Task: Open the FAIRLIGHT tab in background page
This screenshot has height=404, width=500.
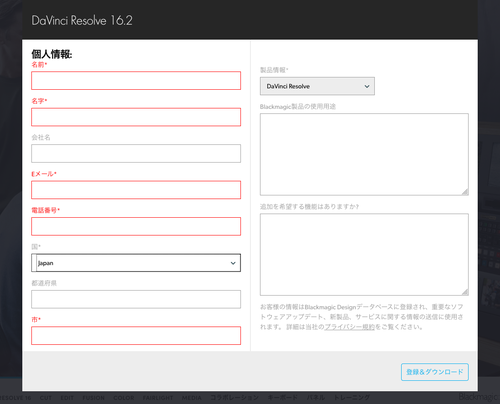Action: [158, 398]
